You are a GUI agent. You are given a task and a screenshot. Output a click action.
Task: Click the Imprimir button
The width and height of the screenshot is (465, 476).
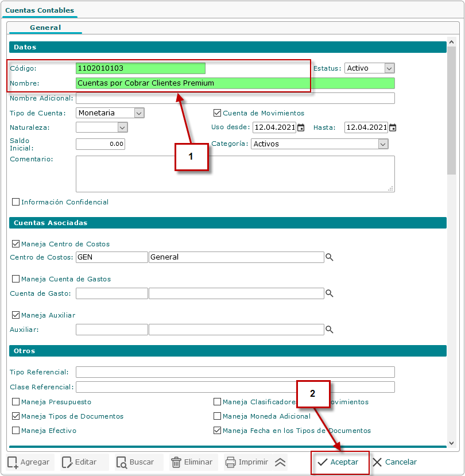[247, 462]
